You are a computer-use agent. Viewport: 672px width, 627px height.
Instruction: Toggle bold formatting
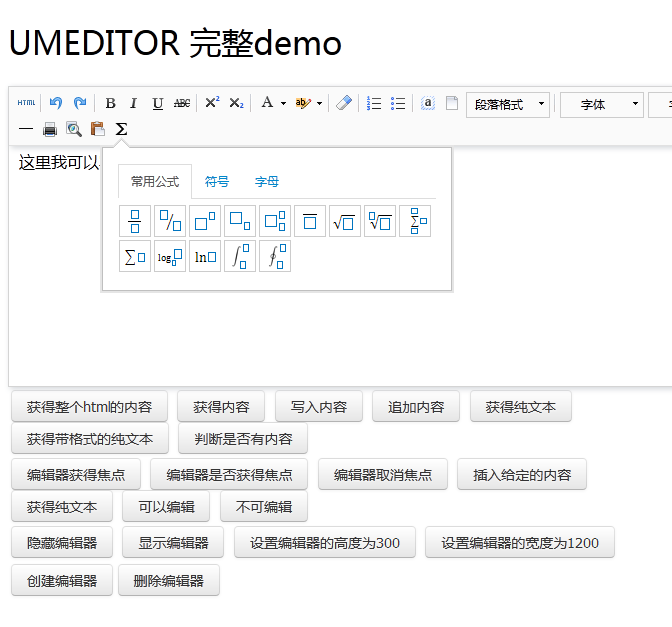(110, 103)
